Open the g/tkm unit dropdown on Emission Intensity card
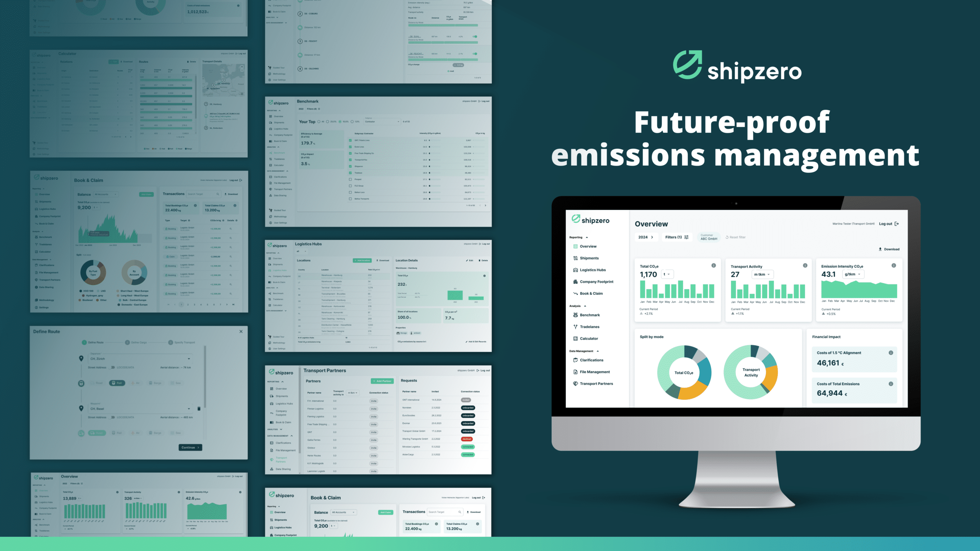The image size is (980, 551). 853,274
